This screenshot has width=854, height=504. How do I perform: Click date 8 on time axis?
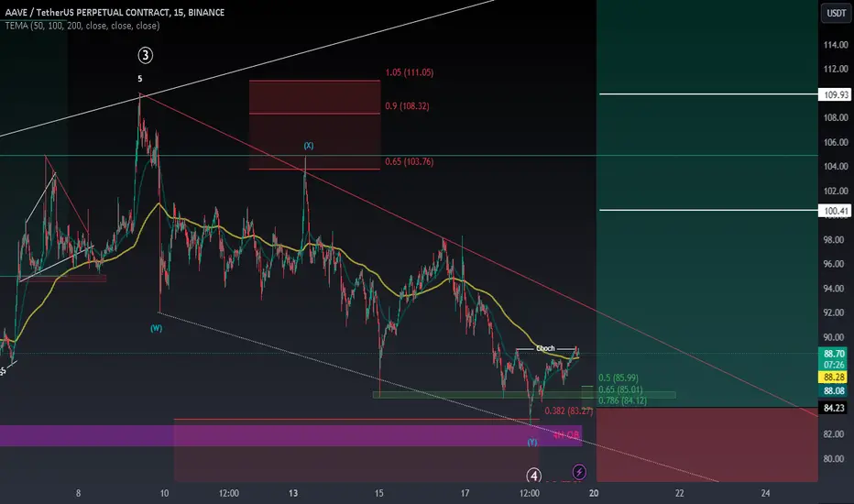click(x=79, y=493)
